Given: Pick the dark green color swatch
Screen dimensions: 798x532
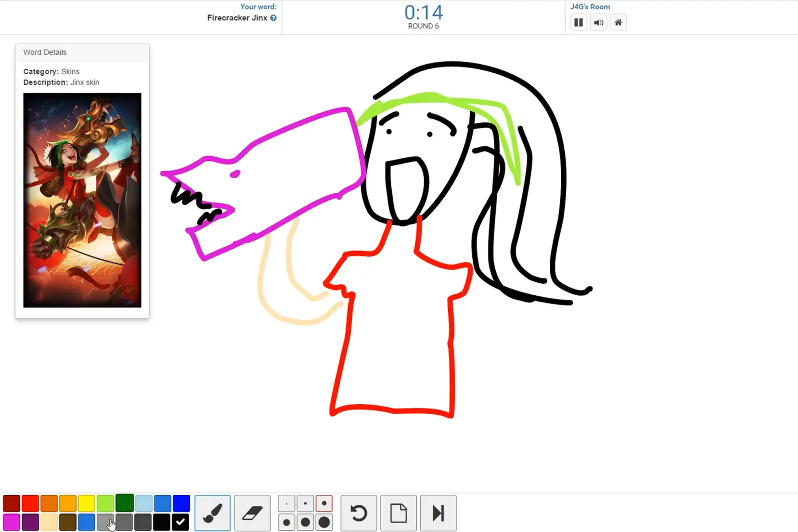Looking at the screenshot, I should click(125, 503).
